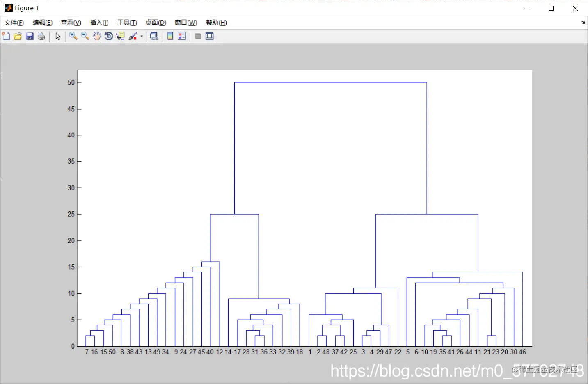Click the Link Plot toolbar icon

[x=154, y=36]
